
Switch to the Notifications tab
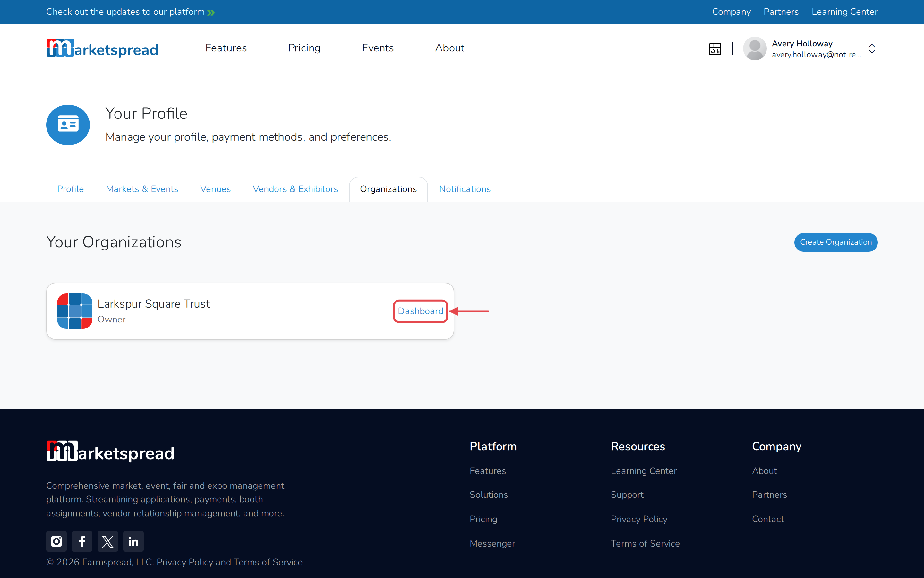pyautogui.click(x=465, y=189)
